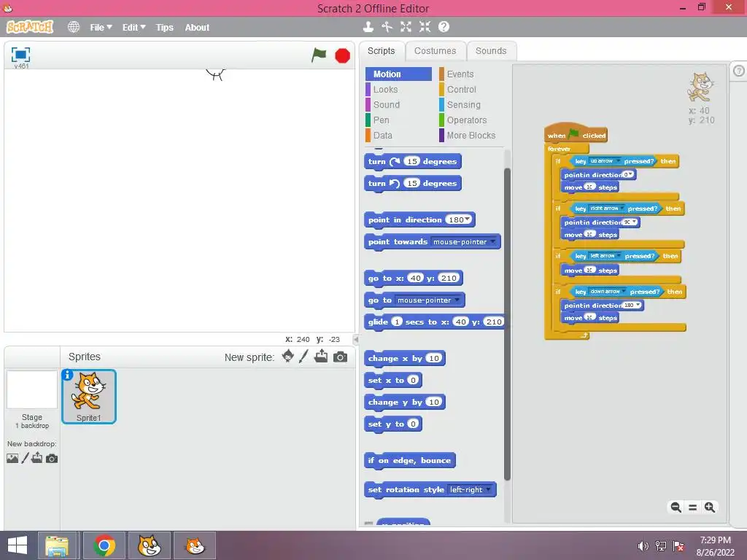The width and height of the screenshot is (747, 560).
Task: Open the 180 direction dropdown in script
Action: point(638,306)
